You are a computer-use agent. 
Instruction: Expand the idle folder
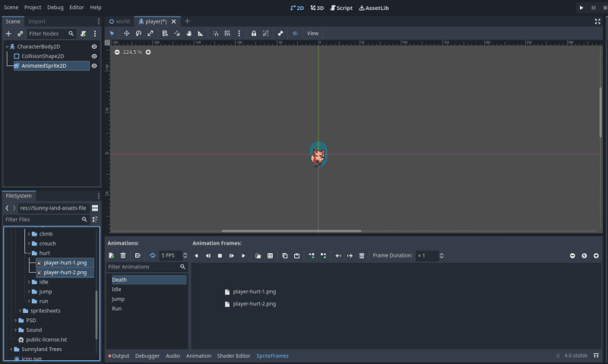coord(29,282)
